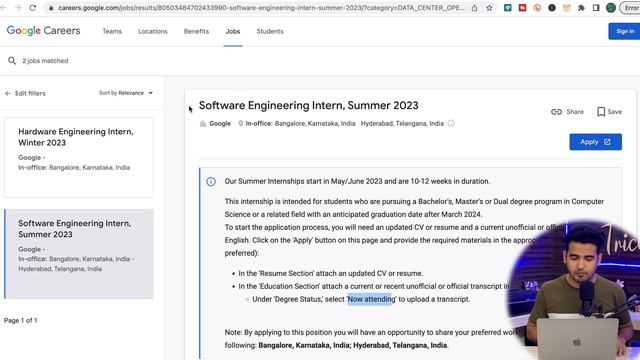Viewport: 640px width, 360px height.
Task: Click the location info icon after Hyderabad
Action: click(451, 123)
